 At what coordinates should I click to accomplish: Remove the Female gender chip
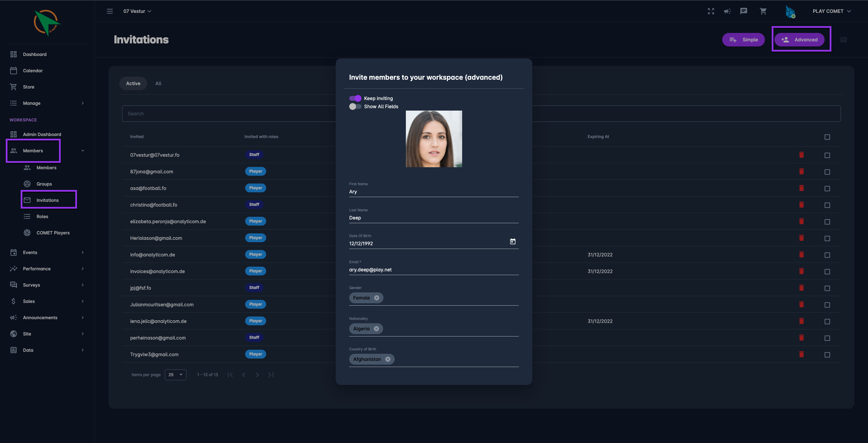click(377, 298)
